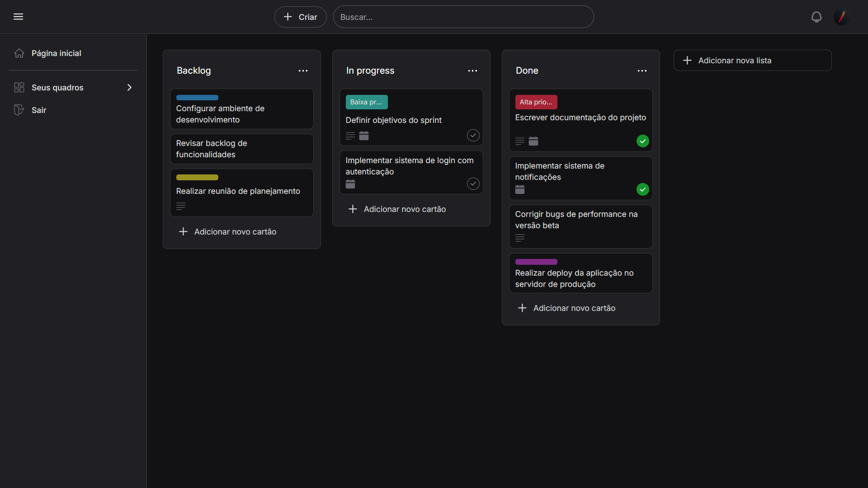Click description icon on Corrigir bugs card
The height and width of the screenshot is (488, 868).
[x=520, y=238]
